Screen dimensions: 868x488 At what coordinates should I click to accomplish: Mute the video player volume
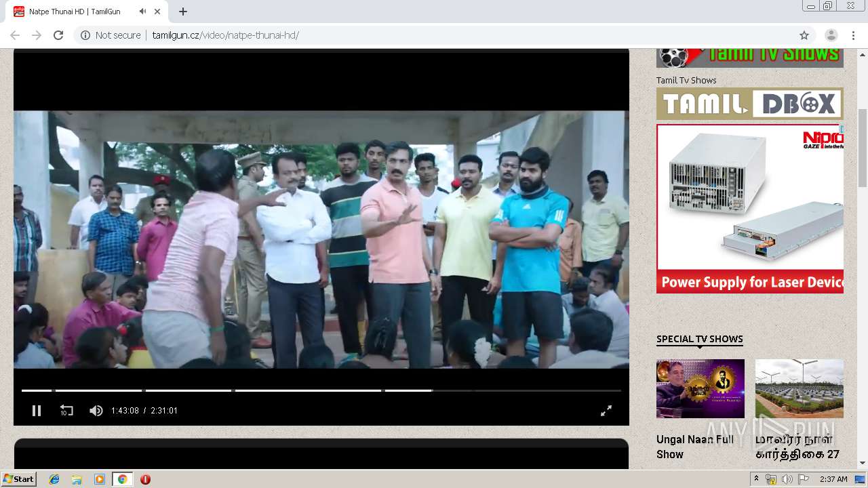point(96,411)
